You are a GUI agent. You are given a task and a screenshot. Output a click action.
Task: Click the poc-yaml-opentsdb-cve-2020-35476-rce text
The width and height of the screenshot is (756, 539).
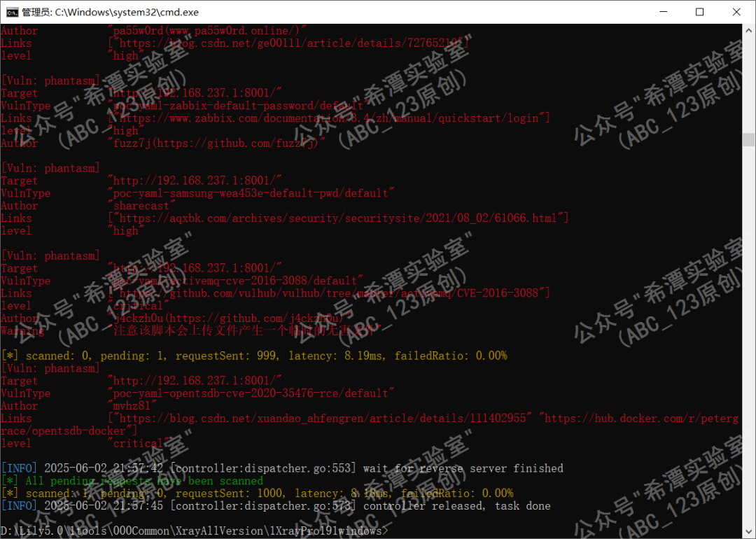click(251, 393)
